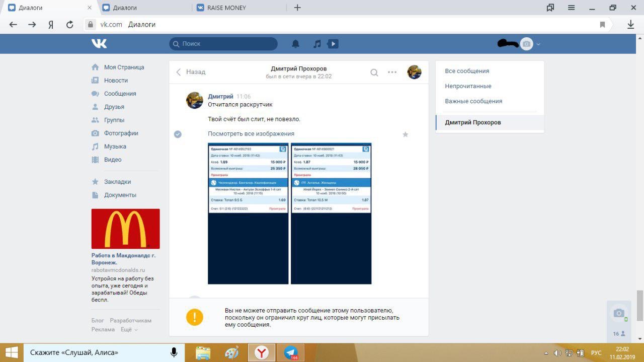This screenshot has height=362, width=644.
Task: Open the three-dots conversation actions menu
Action: pyautogui.click(x=392, y=72)
